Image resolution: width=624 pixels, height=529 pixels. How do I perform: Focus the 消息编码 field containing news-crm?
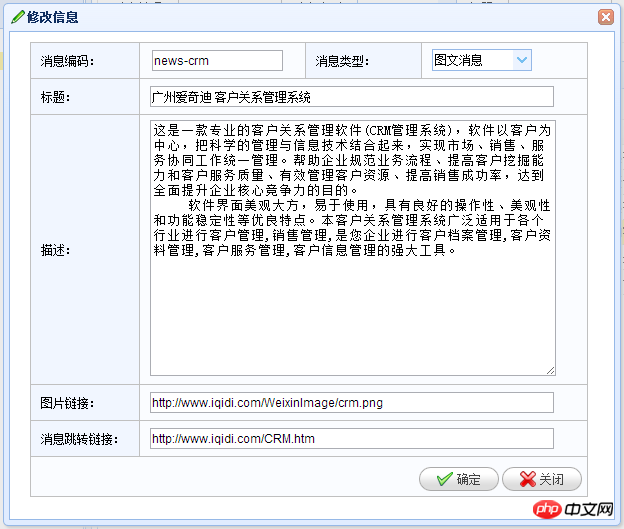(217, 61)
